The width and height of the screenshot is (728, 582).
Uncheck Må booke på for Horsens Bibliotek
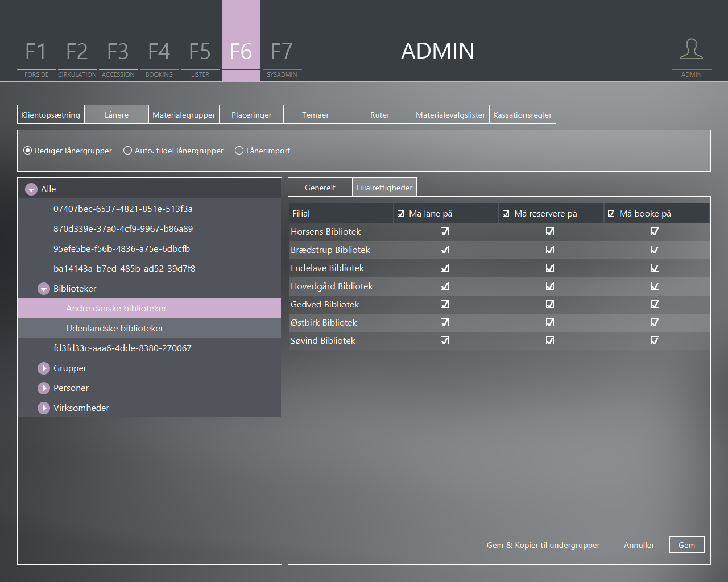click(x=655, y=231)
